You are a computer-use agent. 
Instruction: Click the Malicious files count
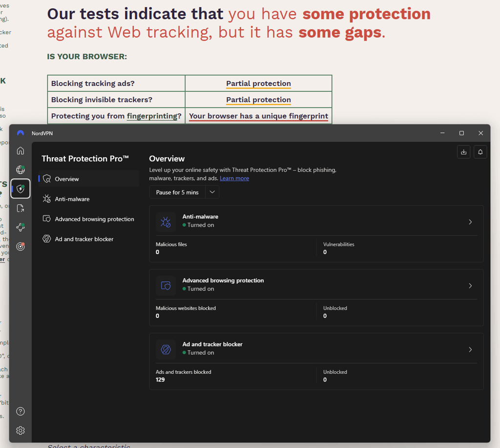[x=158, y=252]
